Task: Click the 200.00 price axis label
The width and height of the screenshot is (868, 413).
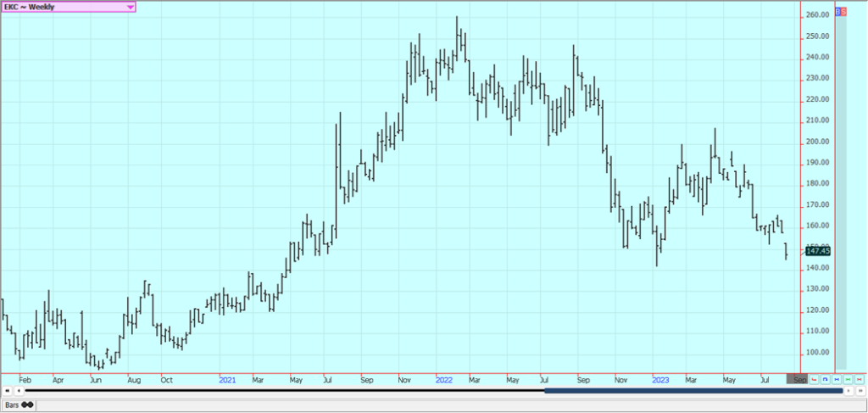Action: 818,141
